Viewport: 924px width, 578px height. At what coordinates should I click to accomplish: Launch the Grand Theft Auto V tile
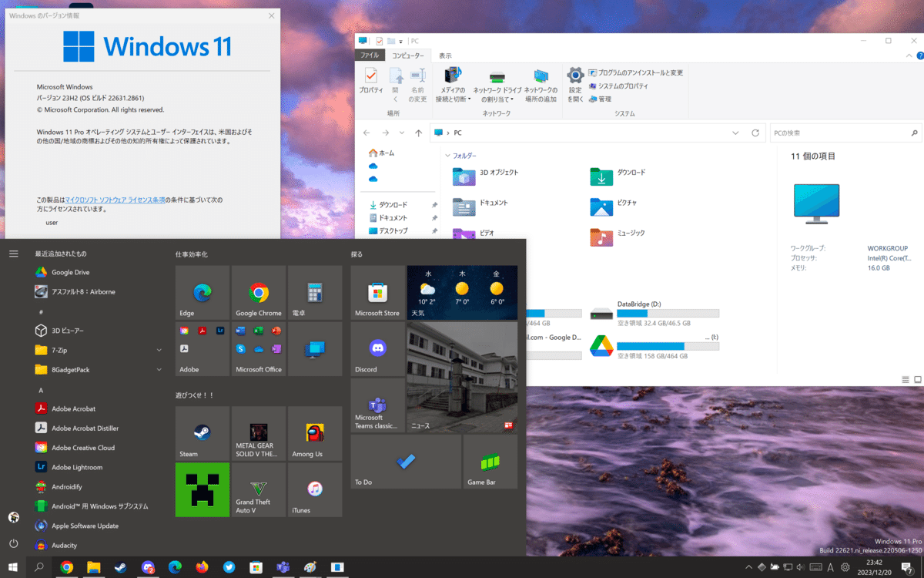259,489
